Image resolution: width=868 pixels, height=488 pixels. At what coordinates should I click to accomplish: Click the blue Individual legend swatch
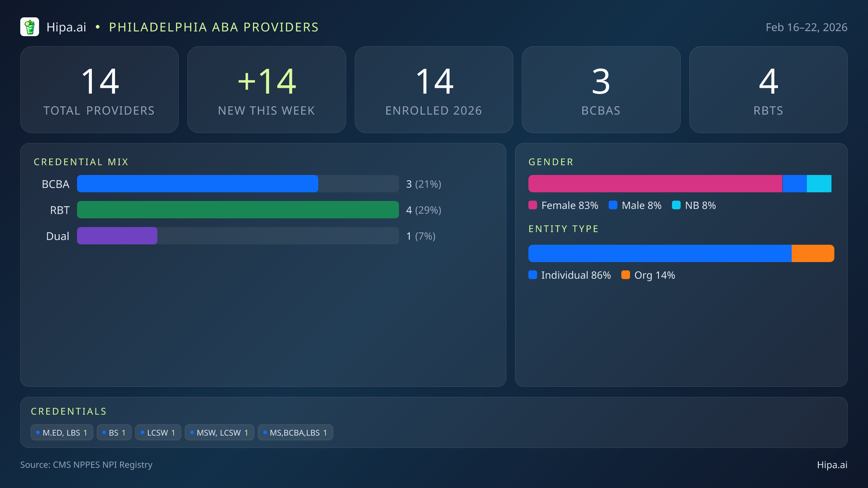click(x=533, y=275)
